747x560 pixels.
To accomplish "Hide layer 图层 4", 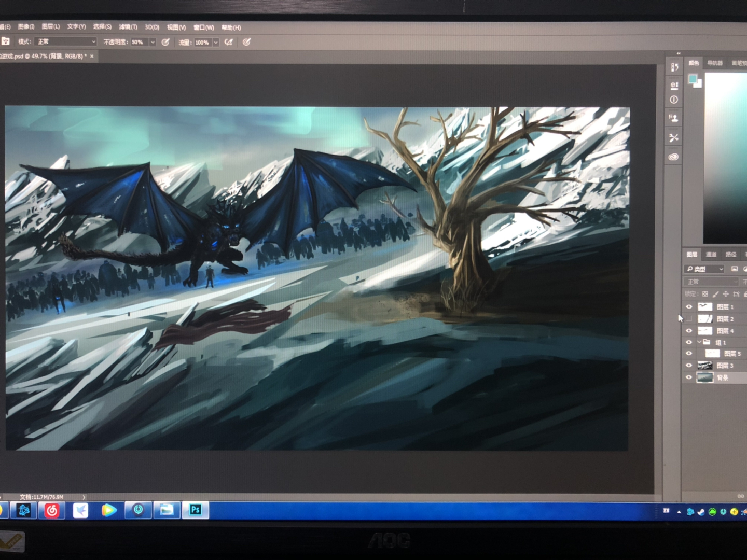I will [x=689, y=330].
